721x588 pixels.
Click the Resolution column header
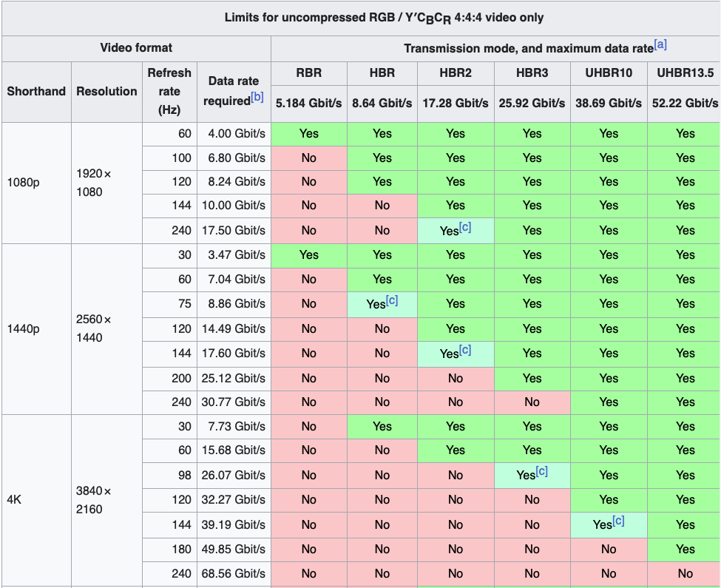coord(106,92)
